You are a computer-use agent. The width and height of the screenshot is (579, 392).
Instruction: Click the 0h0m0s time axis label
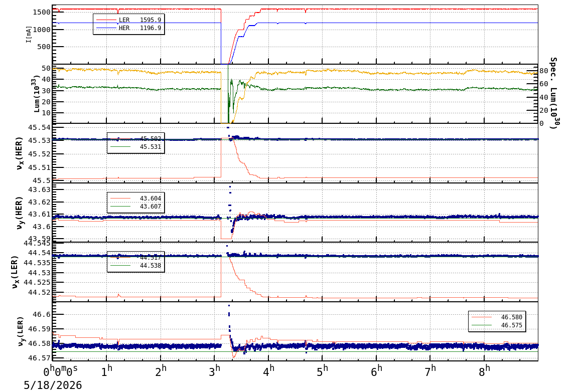tap(61, 370)
